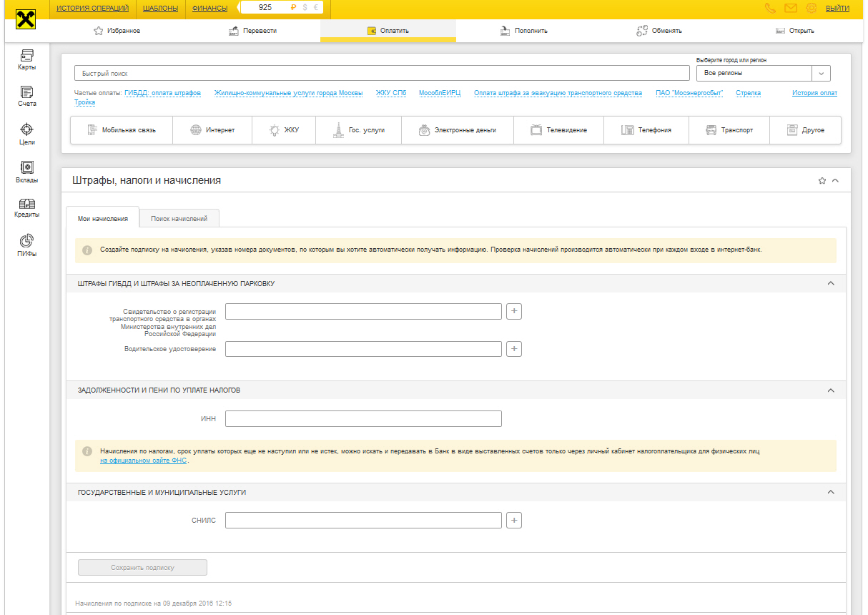
Task: Open the region dropdown Все регионы
Action: pos(763,73)
